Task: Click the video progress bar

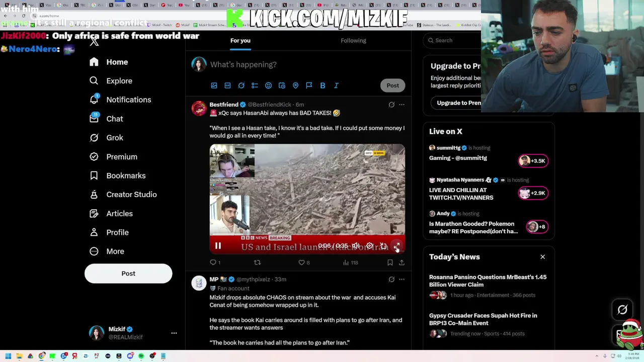Action: 307,235
